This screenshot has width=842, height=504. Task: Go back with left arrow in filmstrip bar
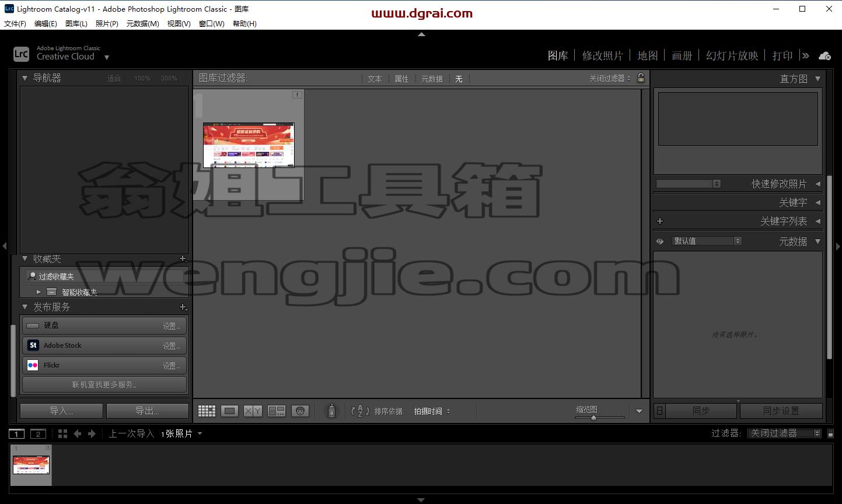click(x=77, y=433)
